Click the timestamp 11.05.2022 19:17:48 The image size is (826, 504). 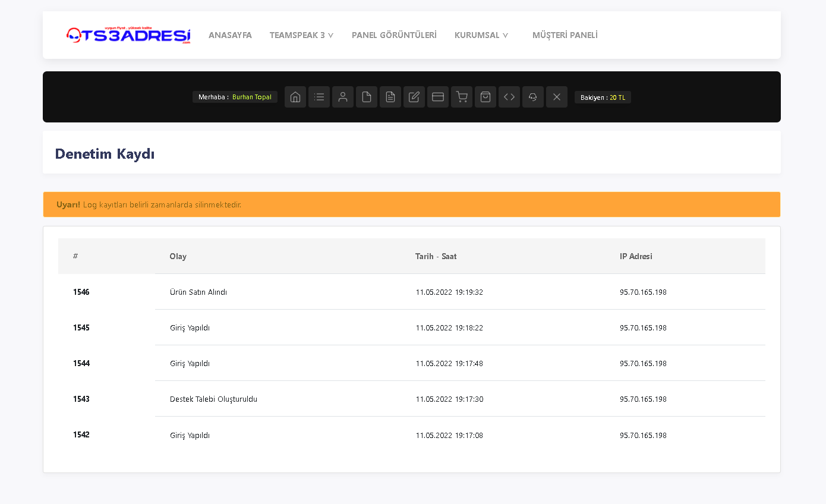pos(449,363)
